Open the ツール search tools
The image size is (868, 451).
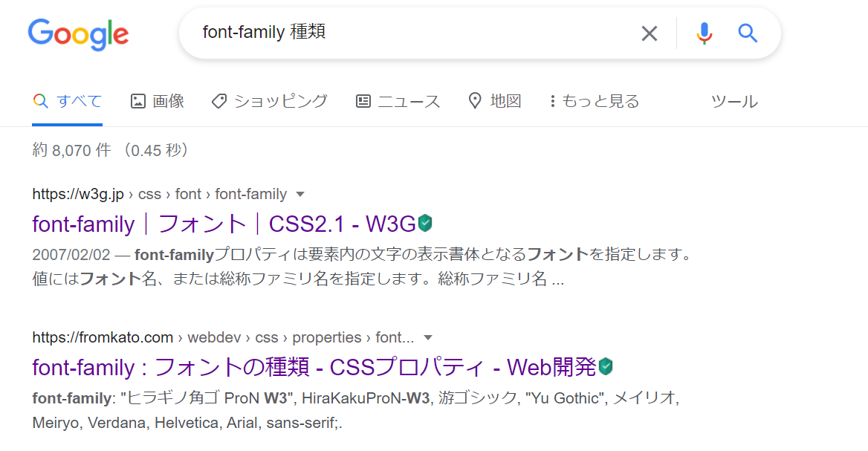pyautogui.click(x=734, y=101)
